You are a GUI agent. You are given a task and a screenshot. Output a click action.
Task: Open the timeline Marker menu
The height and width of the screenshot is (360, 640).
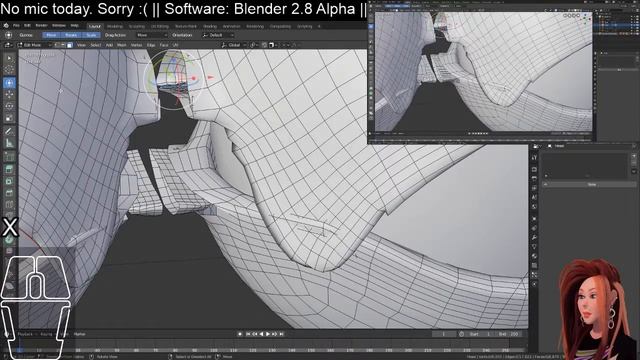pyautogui.click(x=80, y=334)
